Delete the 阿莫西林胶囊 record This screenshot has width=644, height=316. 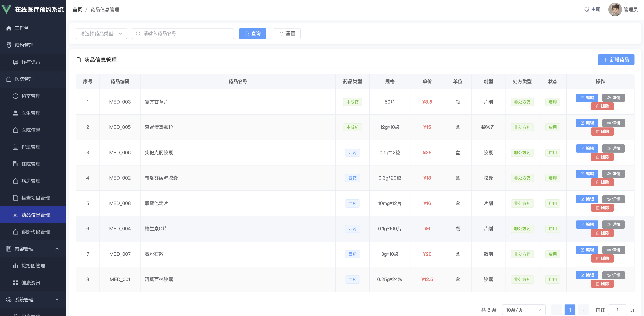[x=602, y=284]
